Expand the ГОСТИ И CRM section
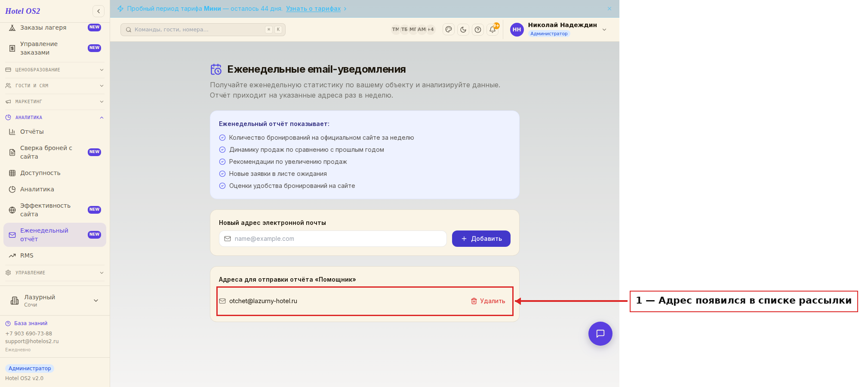868x387 pixels. pos(55,86)
